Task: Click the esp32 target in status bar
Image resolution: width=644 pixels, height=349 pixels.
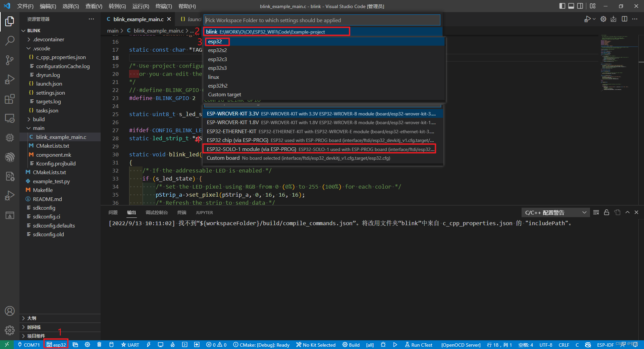Action: 56,345
